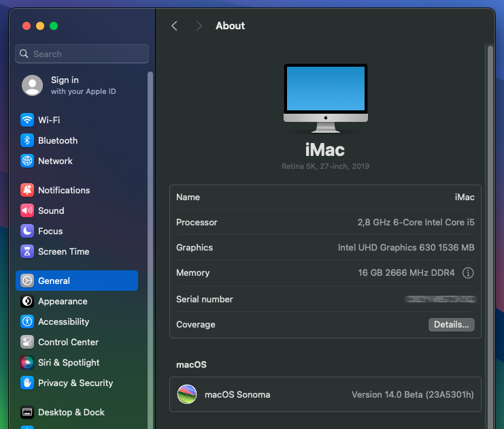Select Notifications in the sidebar
This screenshot has height=429, width=504.
(77, 190)
